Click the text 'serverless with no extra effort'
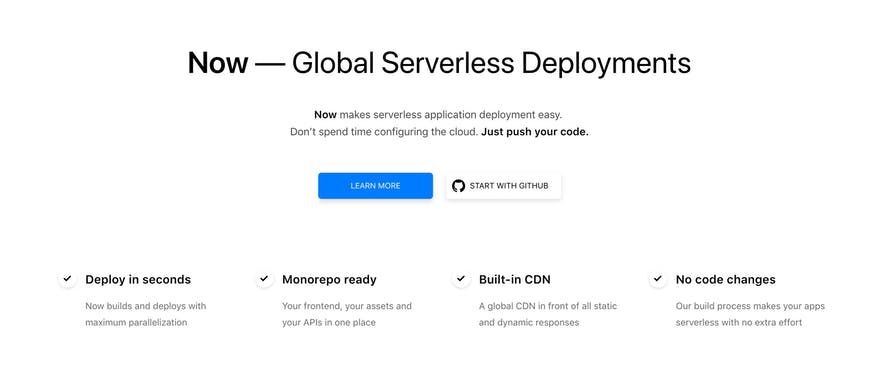This screenshot has width=889, height=380. click(739, 323)
